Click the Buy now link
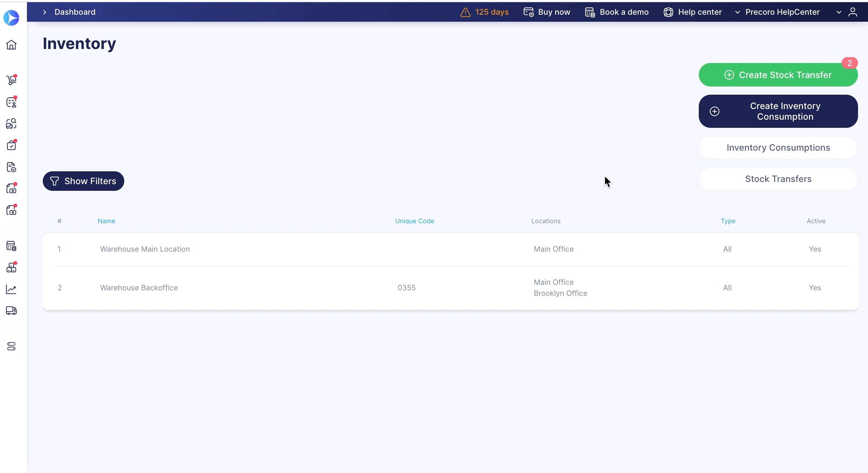The height and width of the screenshot is (473, 868). tap(547, 12)
